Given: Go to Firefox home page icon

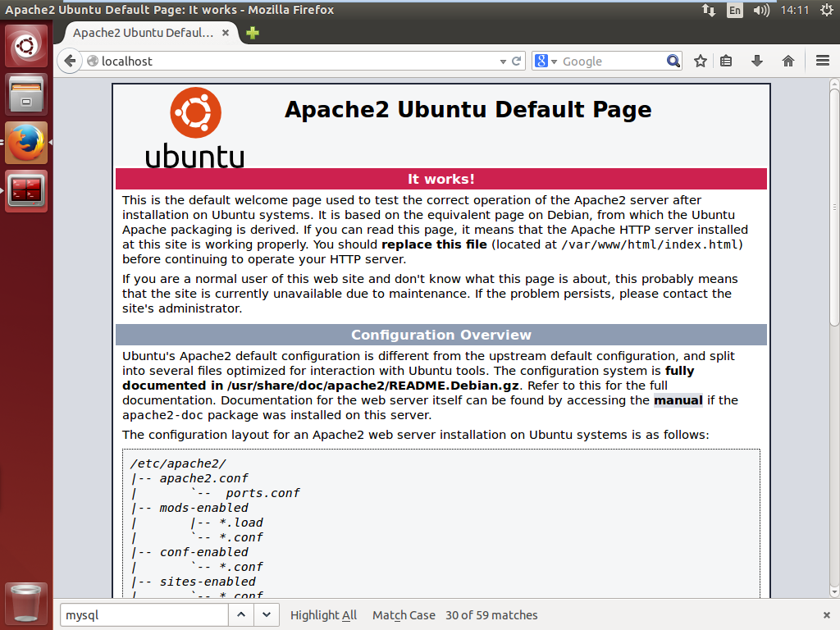Looking at the screenshot, I should click(788, 61).
